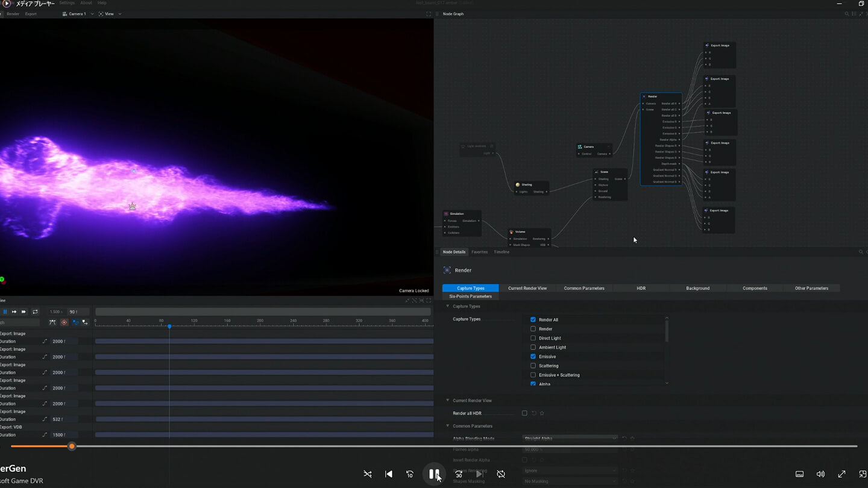Click the Render menu button
Screen dimensions: 868x488
click(x=13, y=14)
